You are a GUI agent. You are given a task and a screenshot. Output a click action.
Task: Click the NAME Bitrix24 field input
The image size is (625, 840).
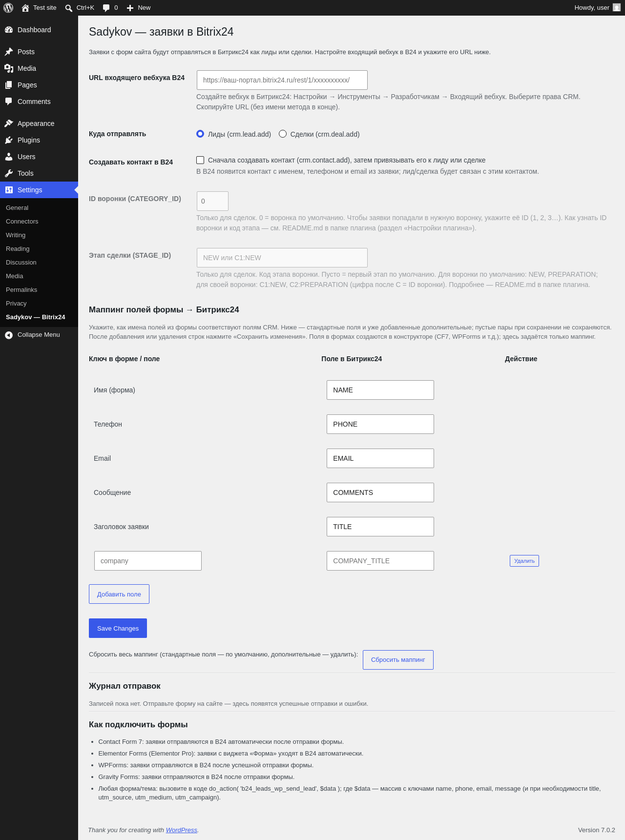point(380,390)
